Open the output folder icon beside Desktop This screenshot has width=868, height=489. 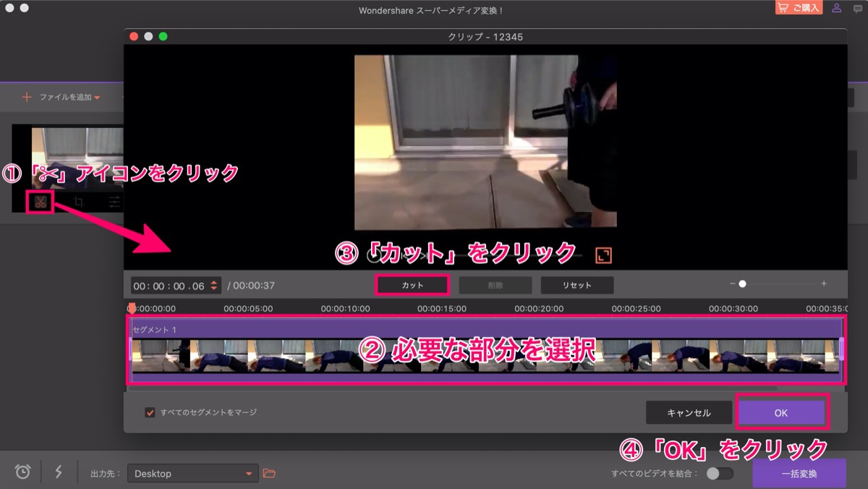pos(270,473)
